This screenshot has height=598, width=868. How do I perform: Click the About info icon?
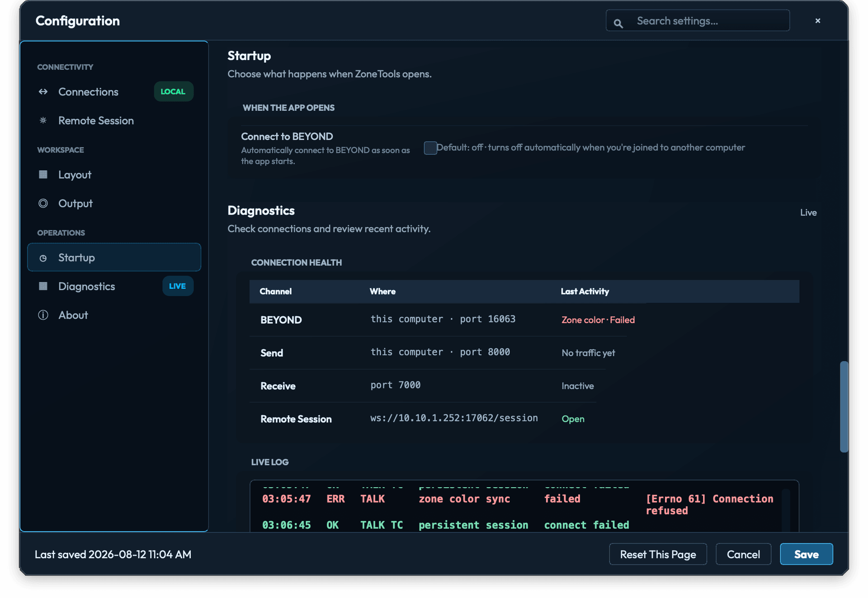click(x=43, y=315)
